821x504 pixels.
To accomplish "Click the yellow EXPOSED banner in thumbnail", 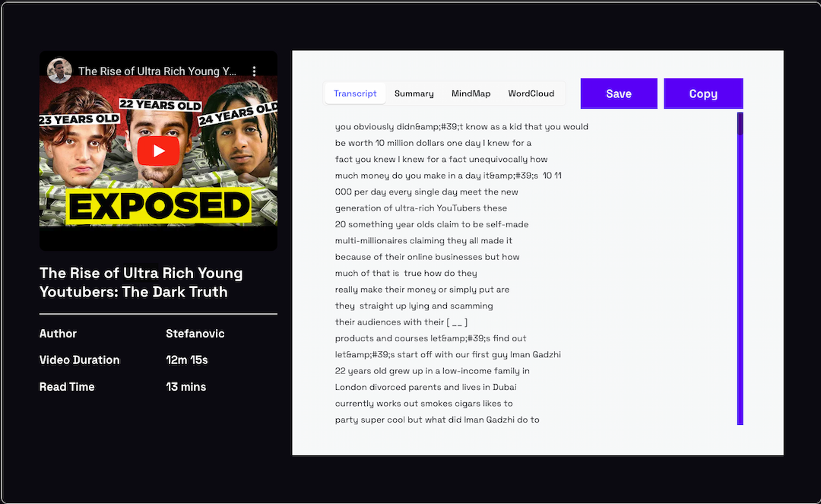I will [x=158, y=206].
